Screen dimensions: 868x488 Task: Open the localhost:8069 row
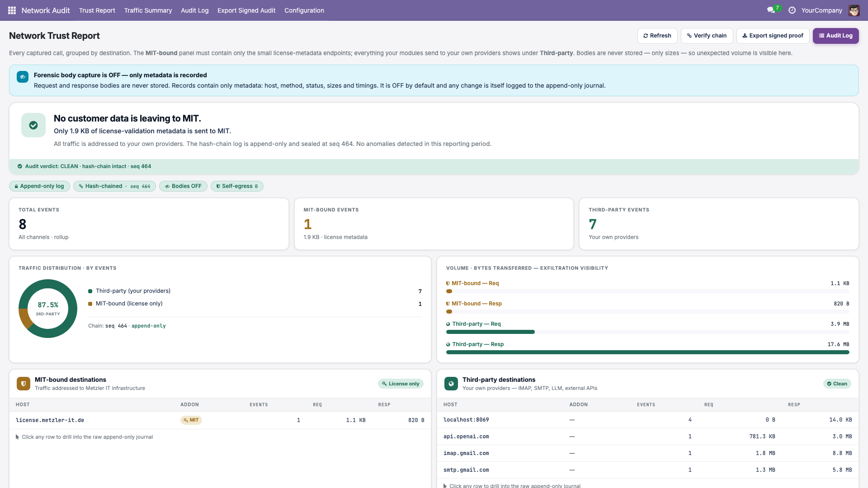(647, 420)
